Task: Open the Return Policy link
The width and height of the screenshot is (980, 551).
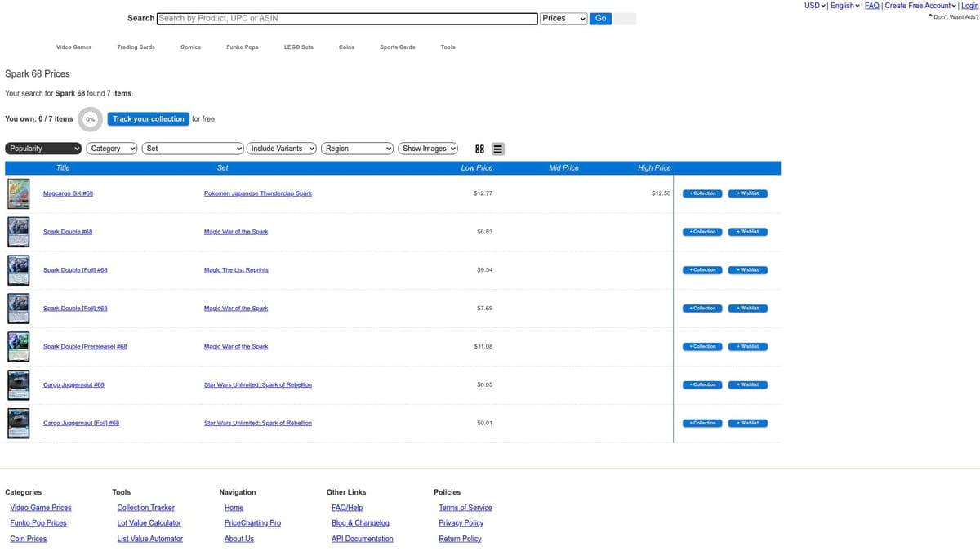Action: (x=460, y=539)
